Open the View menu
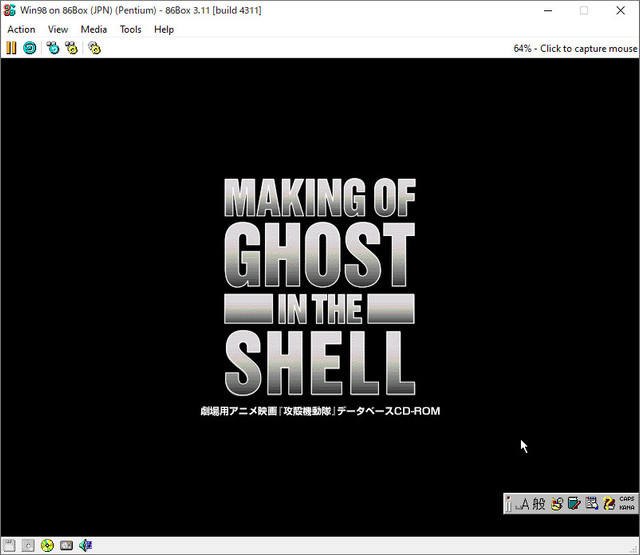 (58, 29)
